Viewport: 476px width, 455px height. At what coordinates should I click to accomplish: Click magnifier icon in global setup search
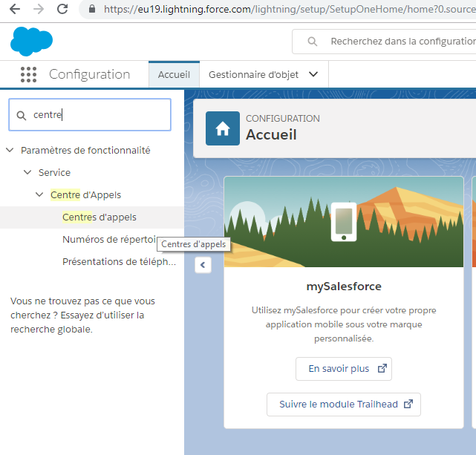click(x=313, y=42)
